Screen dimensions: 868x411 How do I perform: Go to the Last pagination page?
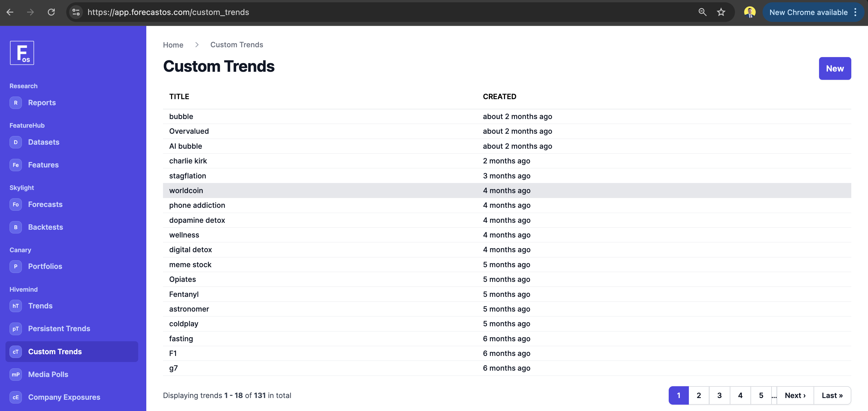click(x=832, y=395)
